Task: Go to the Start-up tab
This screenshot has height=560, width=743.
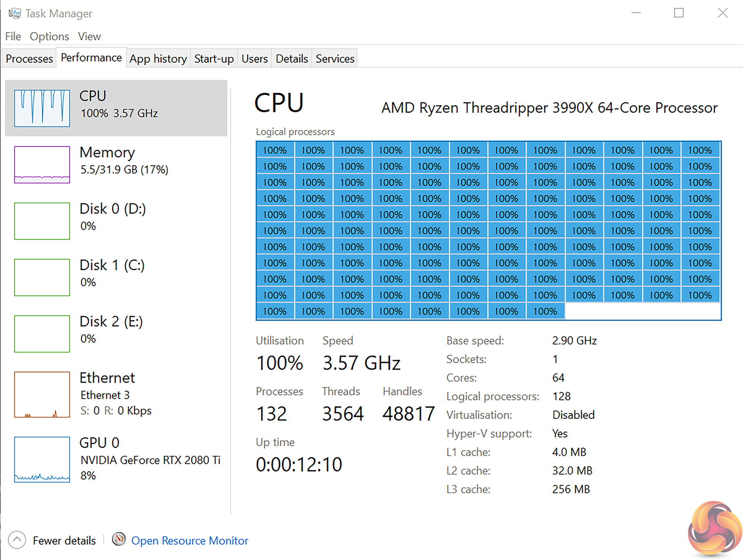Action: tap(214, 59)
